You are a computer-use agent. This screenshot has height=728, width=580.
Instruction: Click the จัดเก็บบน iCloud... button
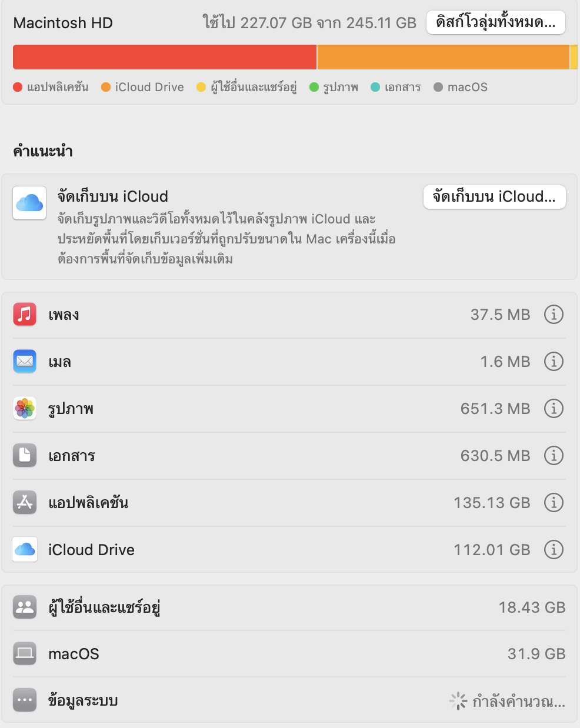tap(495, 197)
